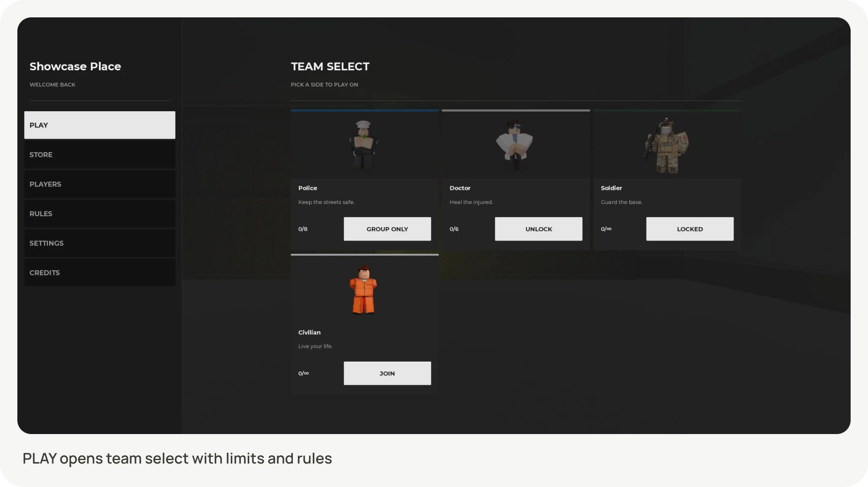
Task: Open the SETTINGS menu item
Action: click(99, 243)
